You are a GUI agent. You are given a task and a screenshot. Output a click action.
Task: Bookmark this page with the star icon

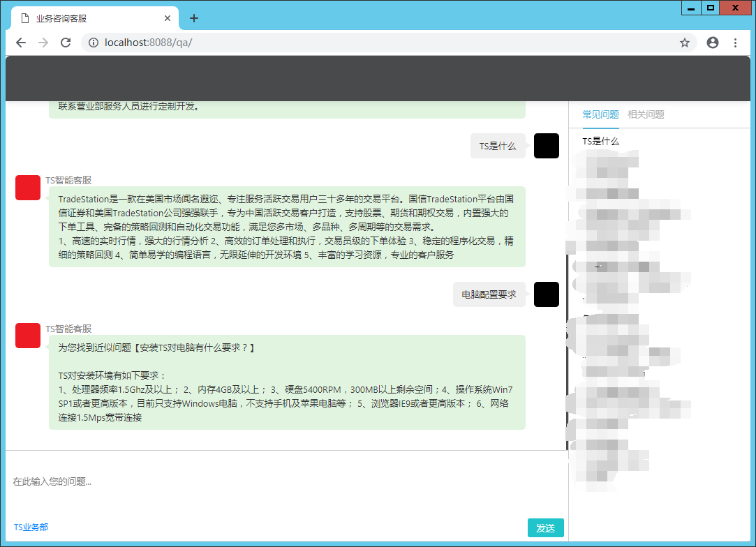[x=685, y=43]
